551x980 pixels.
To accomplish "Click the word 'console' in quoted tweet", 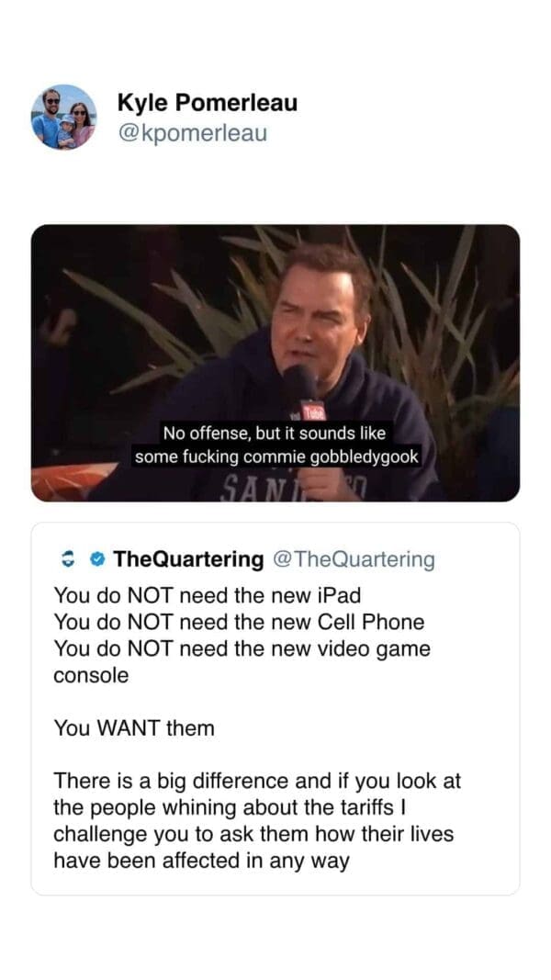I will point(91,676).
